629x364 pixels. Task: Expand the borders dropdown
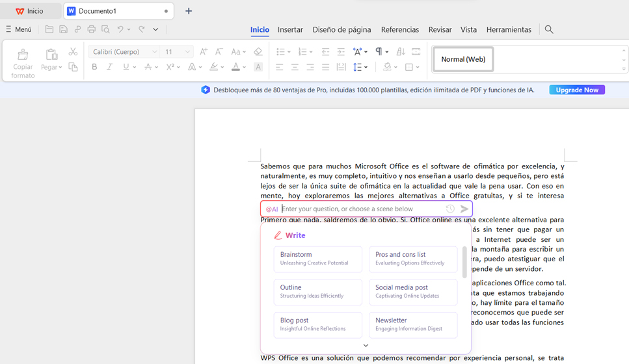(418, 68)
